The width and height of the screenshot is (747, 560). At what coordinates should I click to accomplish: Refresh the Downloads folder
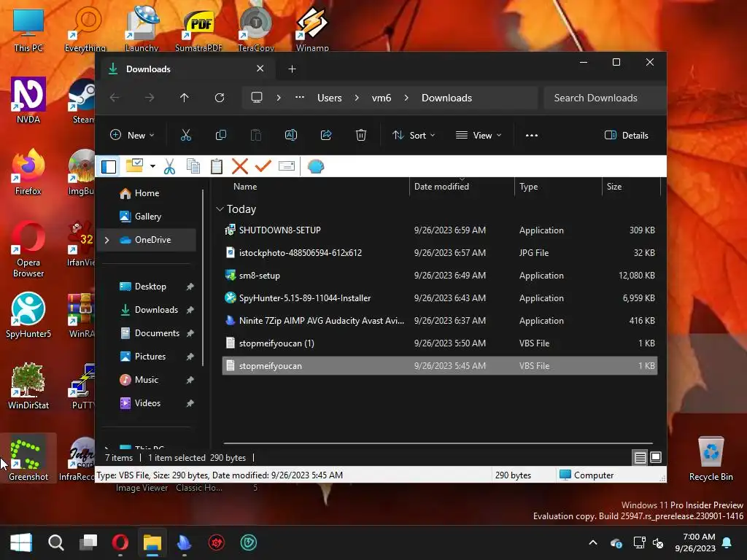219,98
